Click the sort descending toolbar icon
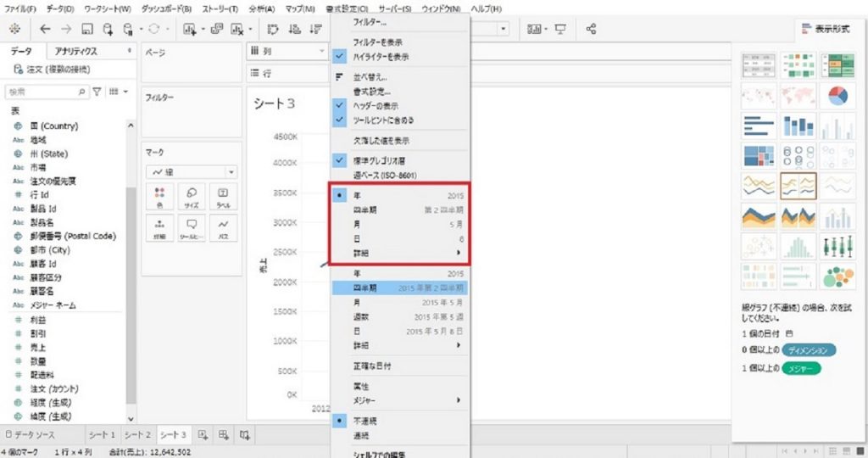Screen dimensions: 868x458 [316, 29]
